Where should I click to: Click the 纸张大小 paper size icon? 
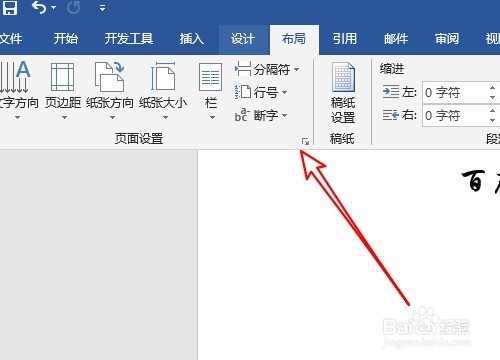163,77
